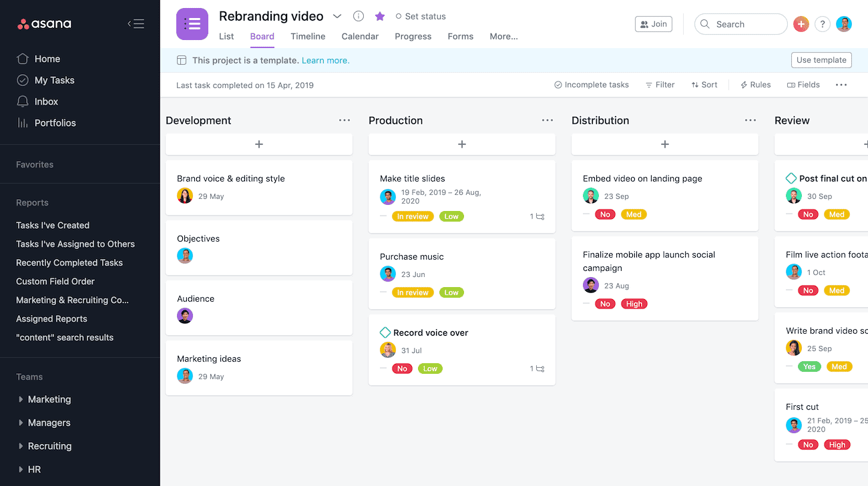Expand the Recruiting team
This screenshot has height=486, width=868.
pos(21,446)
